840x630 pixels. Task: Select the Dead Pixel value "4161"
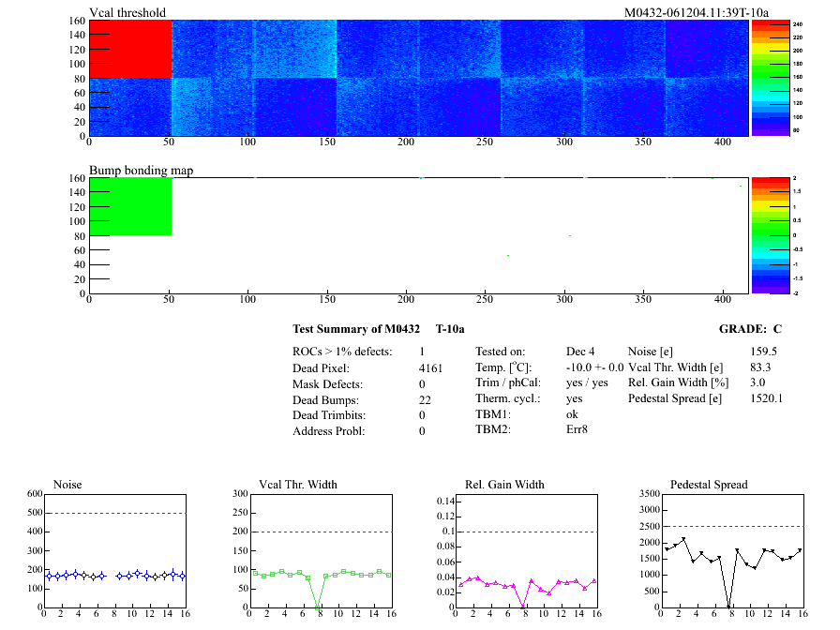[430, 368]
